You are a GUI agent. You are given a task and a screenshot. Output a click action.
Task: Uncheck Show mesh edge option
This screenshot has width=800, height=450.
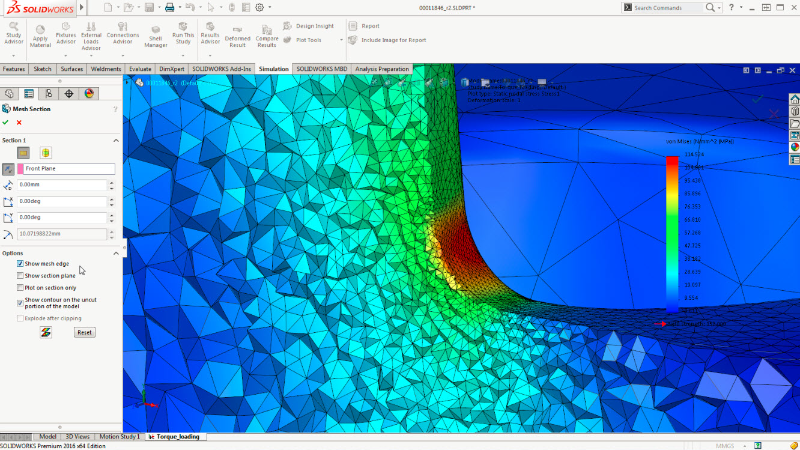[x=21, y=264]
